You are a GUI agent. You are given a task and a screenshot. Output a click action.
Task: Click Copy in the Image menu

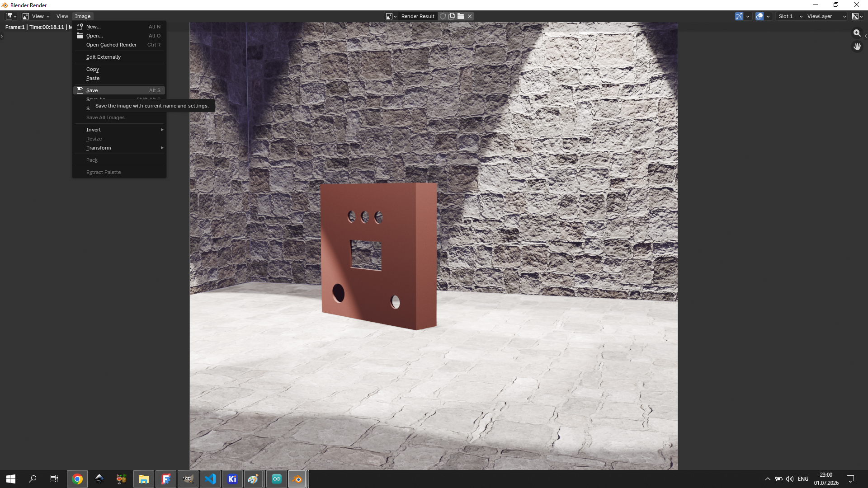point(119,69)
